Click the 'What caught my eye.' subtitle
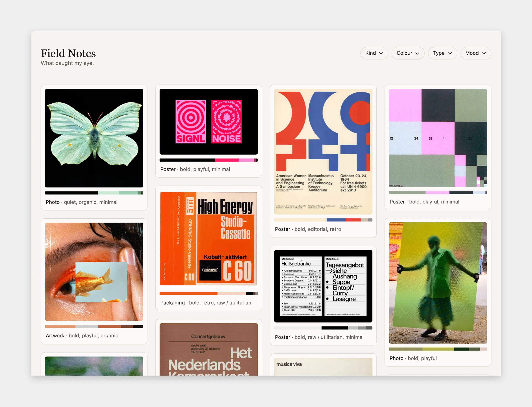The width and height of the screenshot is (532, 407). coord(67,63)
